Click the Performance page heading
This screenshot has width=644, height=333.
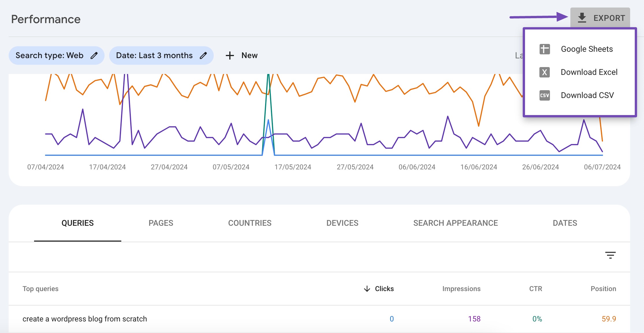click(46, 19)
